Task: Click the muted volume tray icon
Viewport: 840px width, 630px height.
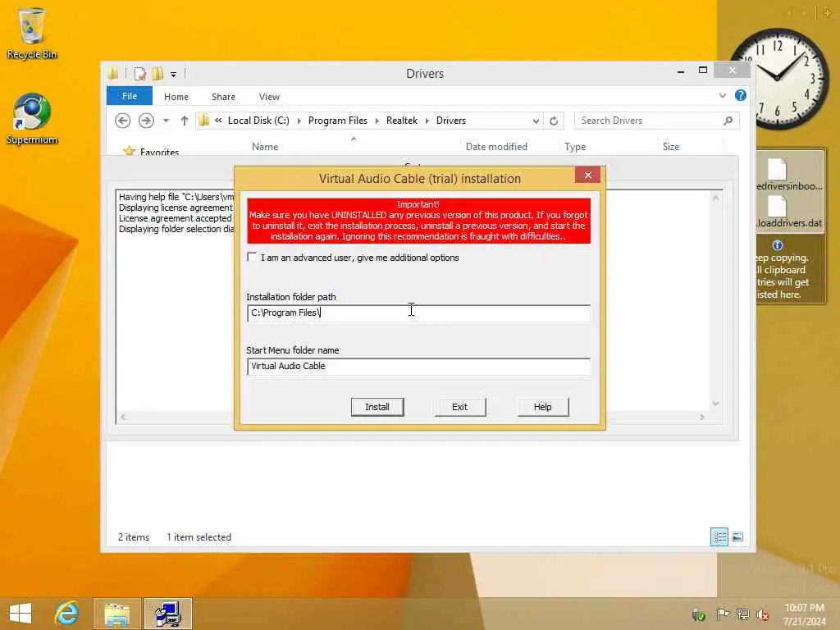Action: 763,614
